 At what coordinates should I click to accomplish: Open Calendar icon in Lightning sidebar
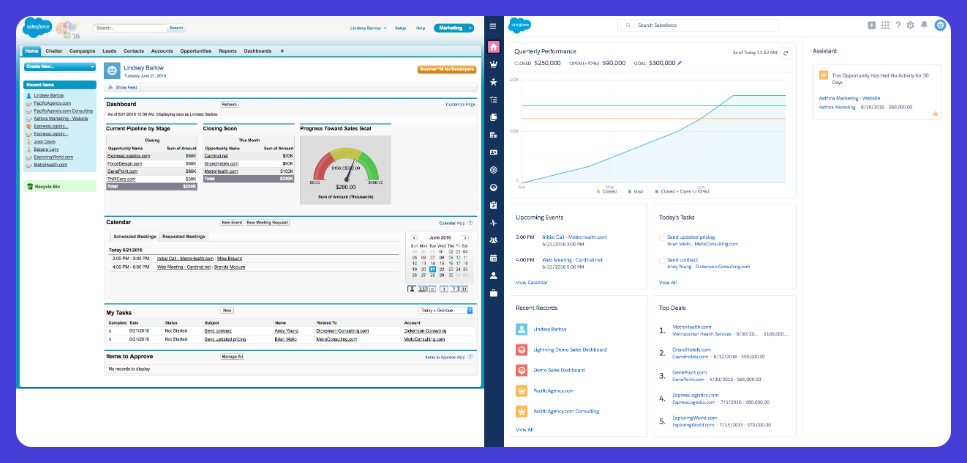tap(493, 258)
